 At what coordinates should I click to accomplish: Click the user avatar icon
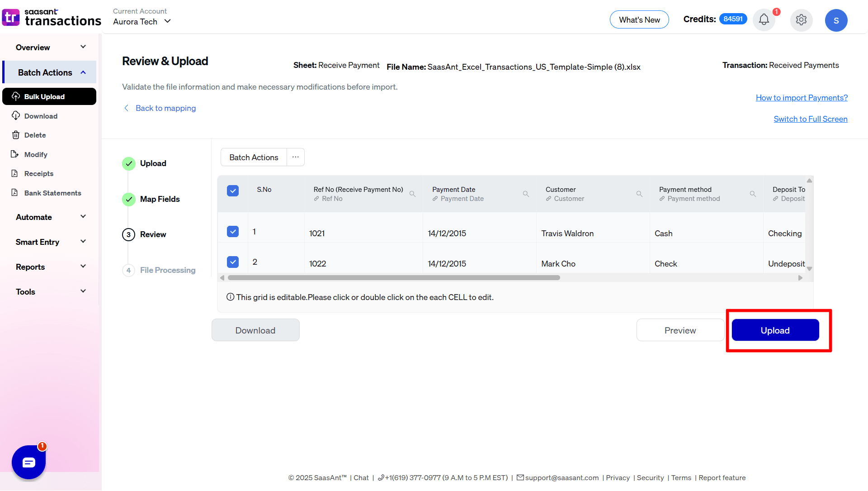(x=836, y=20)
